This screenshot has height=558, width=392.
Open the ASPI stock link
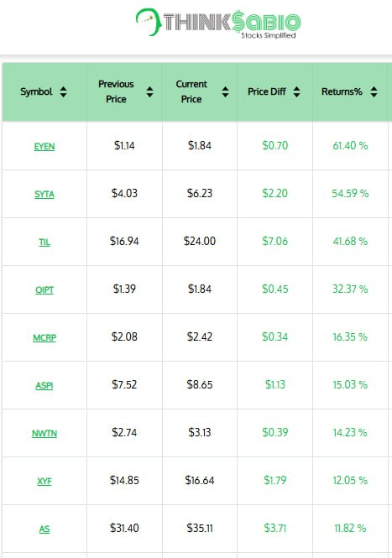[x=44, y=385]
